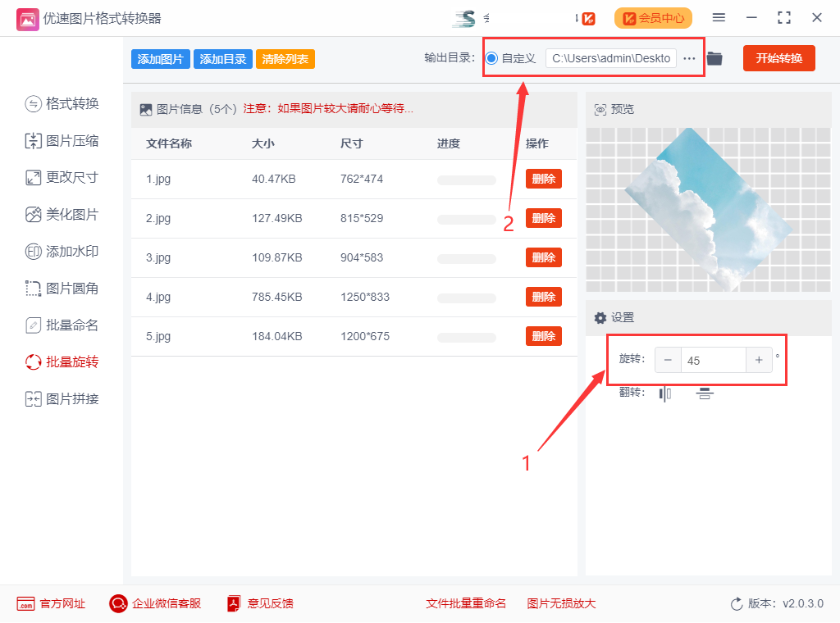Decrease rotation angle with minus button
This screenshot has height=623, width=840.
tap(668, 360)
